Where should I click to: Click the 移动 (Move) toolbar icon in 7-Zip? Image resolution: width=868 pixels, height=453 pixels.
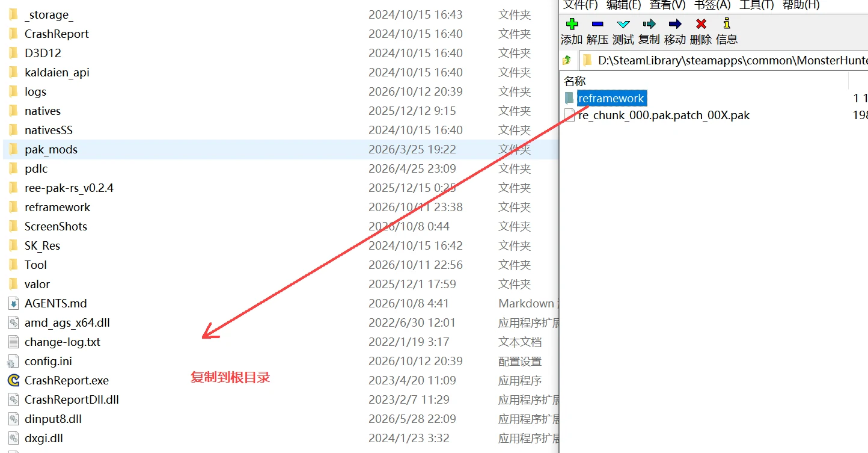(675, 24)
